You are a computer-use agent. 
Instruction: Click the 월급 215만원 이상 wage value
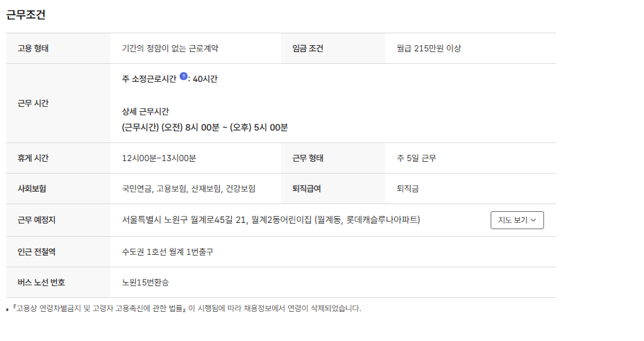click(x=428, y=49)
